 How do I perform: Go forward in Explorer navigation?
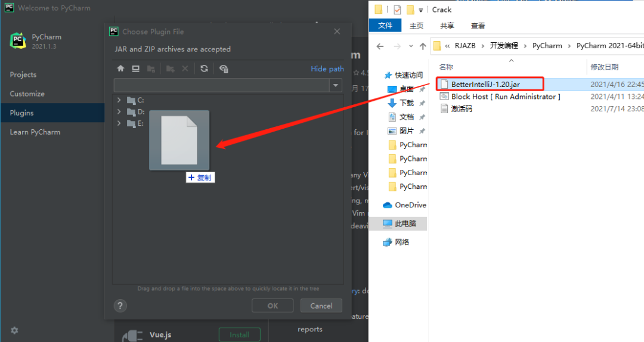coord(397,46)
